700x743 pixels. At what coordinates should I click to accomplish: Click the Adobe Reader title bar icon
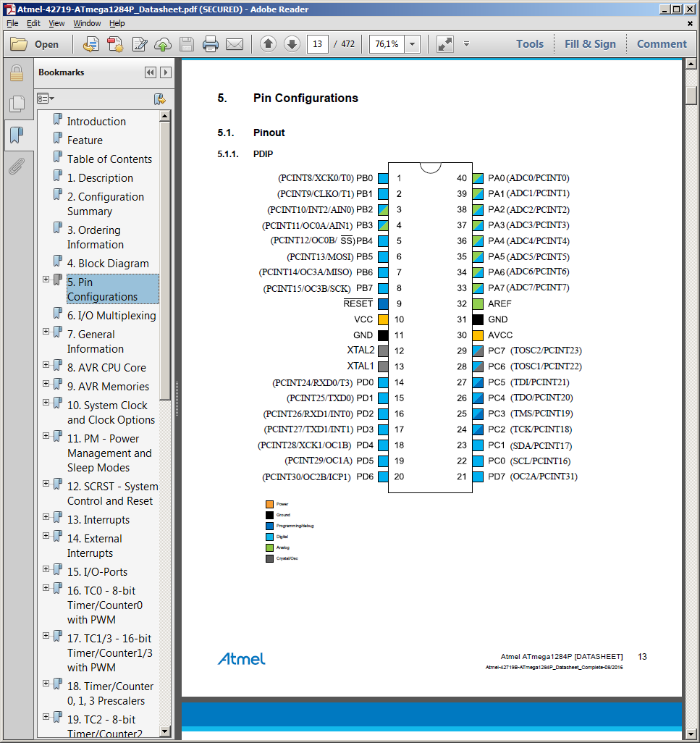9,9
